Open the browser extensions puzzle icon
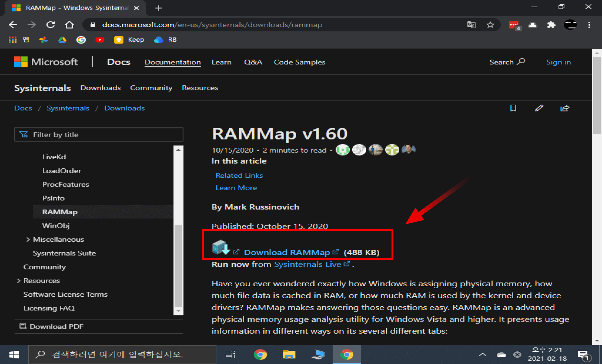The height and width of the screenshot is (364, 602). [552, 25]
